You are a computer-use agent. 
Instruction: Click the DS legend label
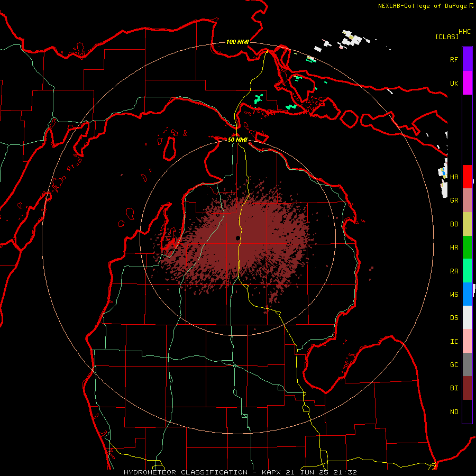(454, 318)
